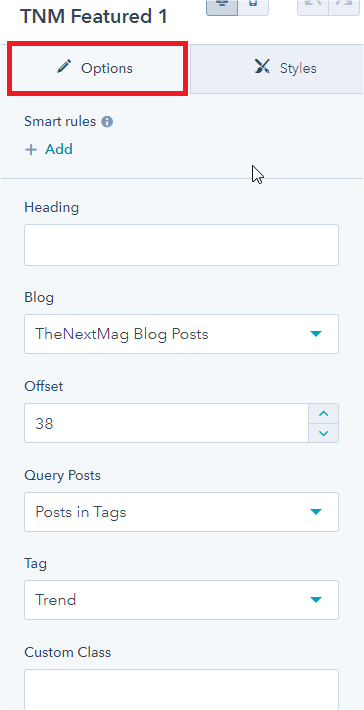This screenshot has width=364, height=710.
Task: Open the Query Posts dropdown
Action: (x=181, y=512)
